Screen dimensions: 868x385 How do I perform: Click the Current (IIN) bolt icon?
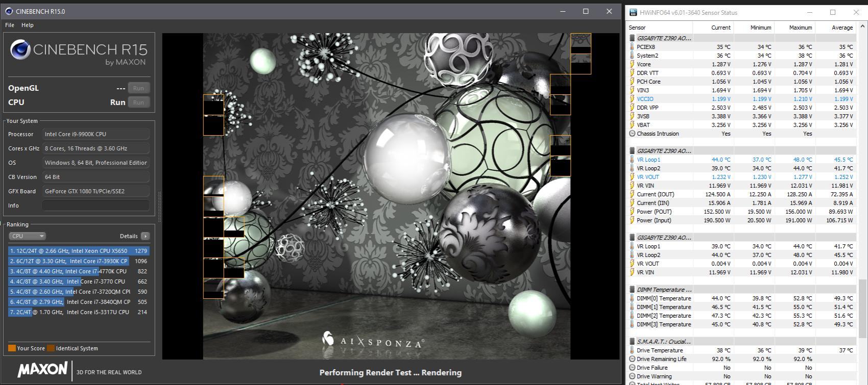(x=632, y=203)
